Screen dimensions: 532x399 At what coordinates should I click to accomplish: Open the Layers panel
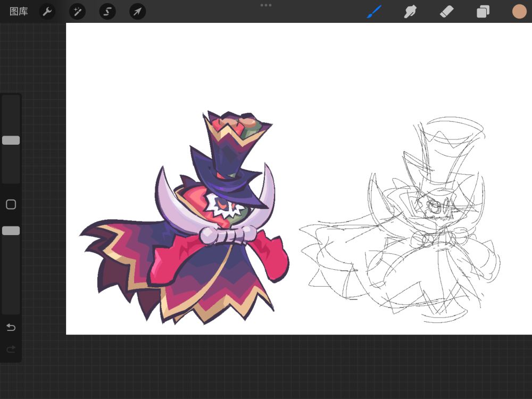point(483,12)
